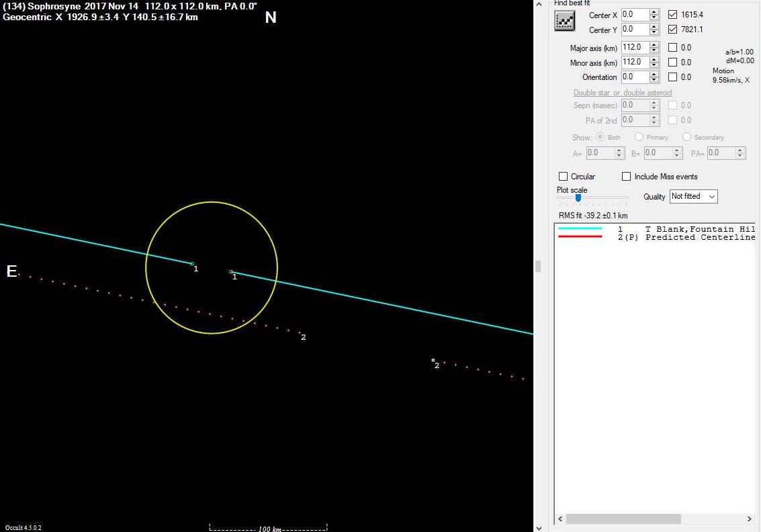
Task: Select the 2(P) Predicted Centerline row
Action: (656, 237)
